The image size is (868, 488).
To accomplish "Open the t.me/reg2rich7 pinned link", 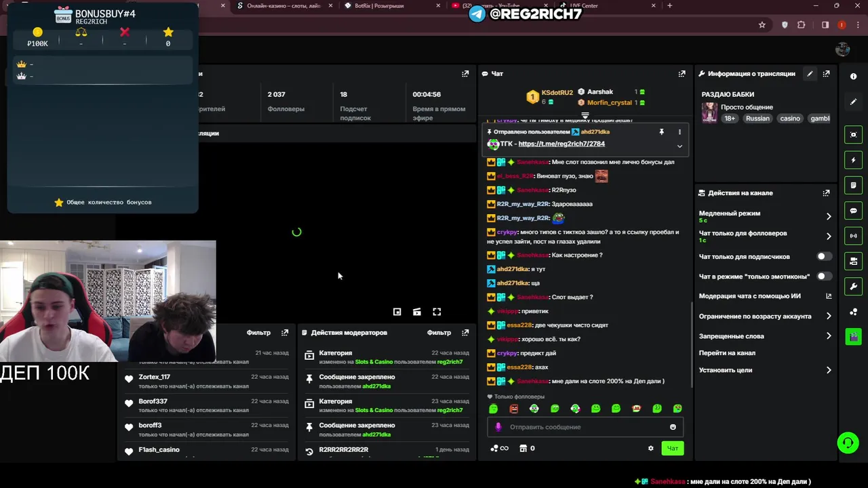I will pyautogui.click(x=561, y=144).
